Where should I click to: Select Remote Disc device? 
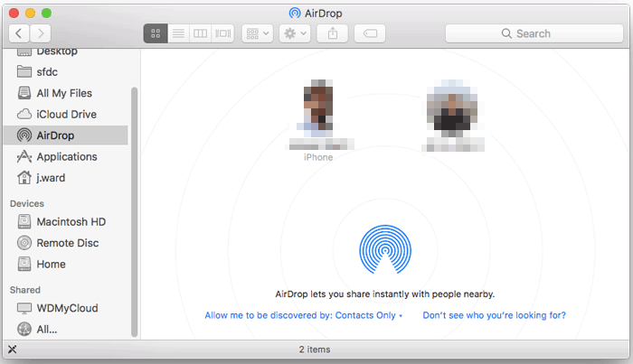pos(66,243)
